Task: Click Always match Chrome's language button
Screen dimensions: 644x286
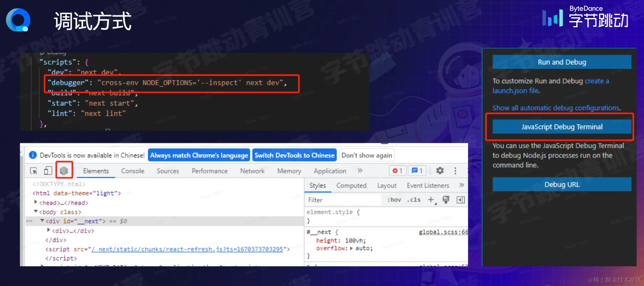Action: click(199, 155)
